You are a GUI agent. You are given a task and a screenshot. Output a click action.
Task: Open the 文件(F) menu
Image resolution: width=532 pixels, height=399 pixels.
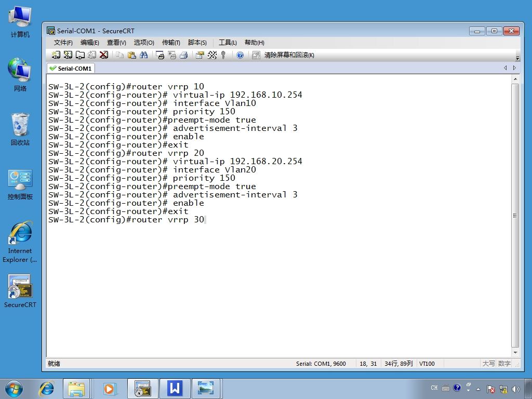[63, 43]
